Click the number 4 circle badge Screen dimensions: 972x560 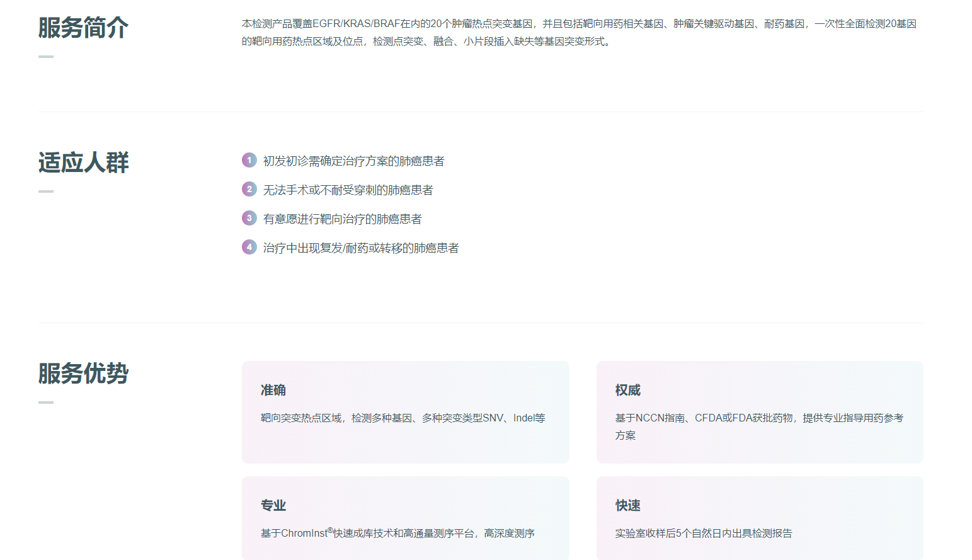coord(249,247)
